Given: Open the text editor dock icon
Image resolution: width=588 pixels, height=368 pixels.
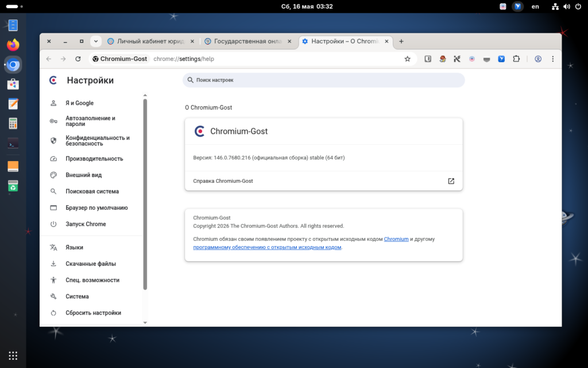Looking at the screenshot, I should (13, 103).
